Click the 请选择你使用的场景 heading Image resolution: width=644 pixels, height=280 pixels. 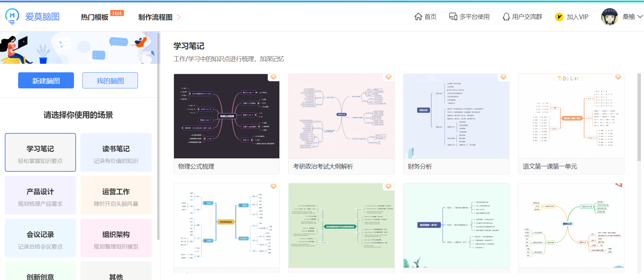pos(78,115)
